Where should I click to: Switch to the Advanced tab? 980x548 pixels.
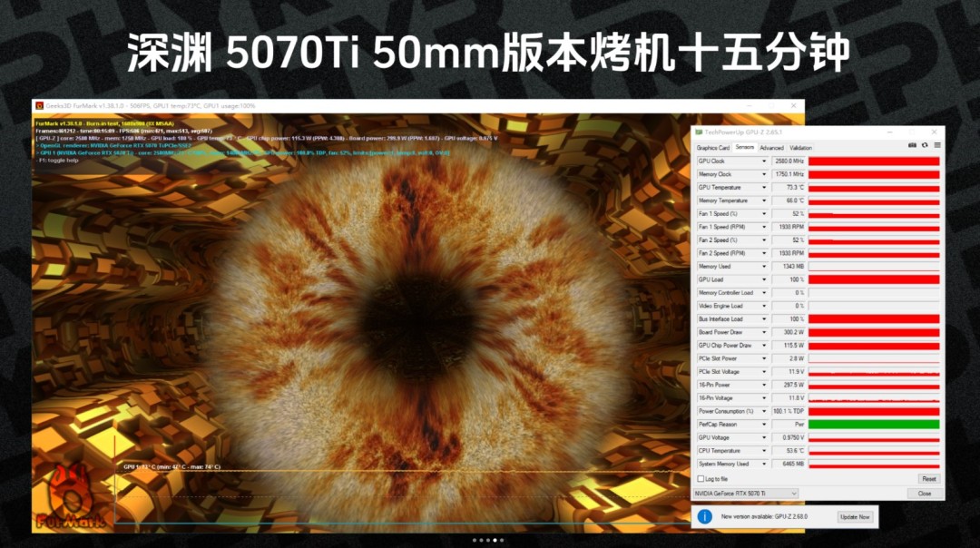771,147
